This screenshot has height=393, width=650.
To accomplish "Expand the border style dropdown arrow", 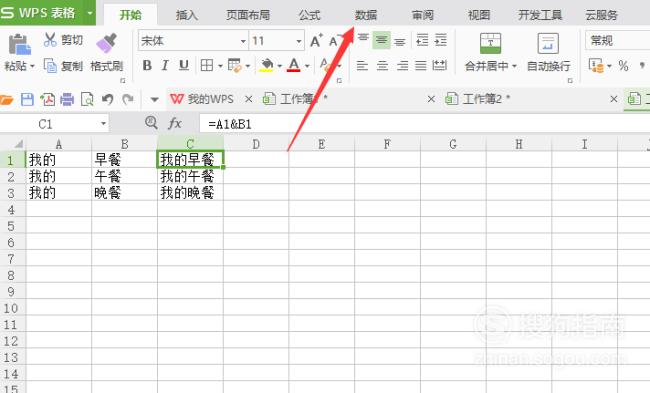I will coord(220,66).
